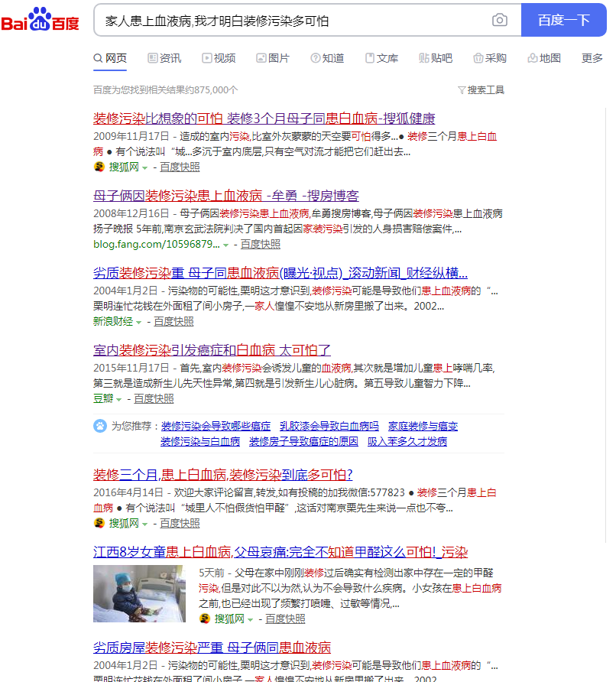The image size is (616, 682).
Task: Open result 劣质房屋装修污染严重 母子俩同患血液病
Action: [x=212, y=648]
